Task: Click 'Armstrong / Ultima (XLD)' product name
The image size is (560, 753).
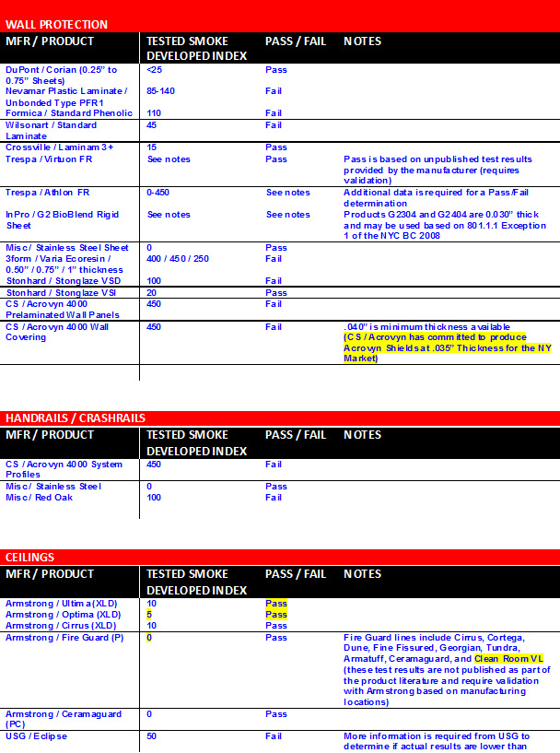Action: coord(62,604)
